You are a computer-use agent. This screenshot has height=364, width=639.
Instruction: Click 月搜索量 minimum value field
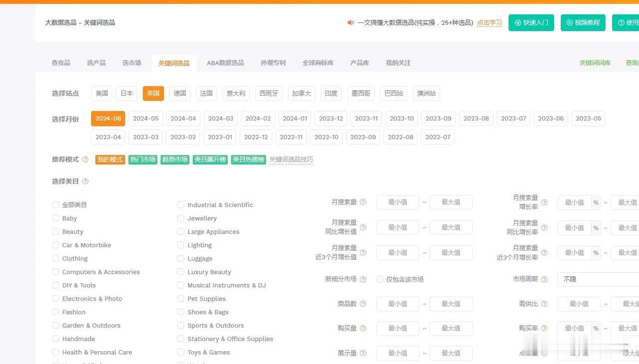click(398, 202)
